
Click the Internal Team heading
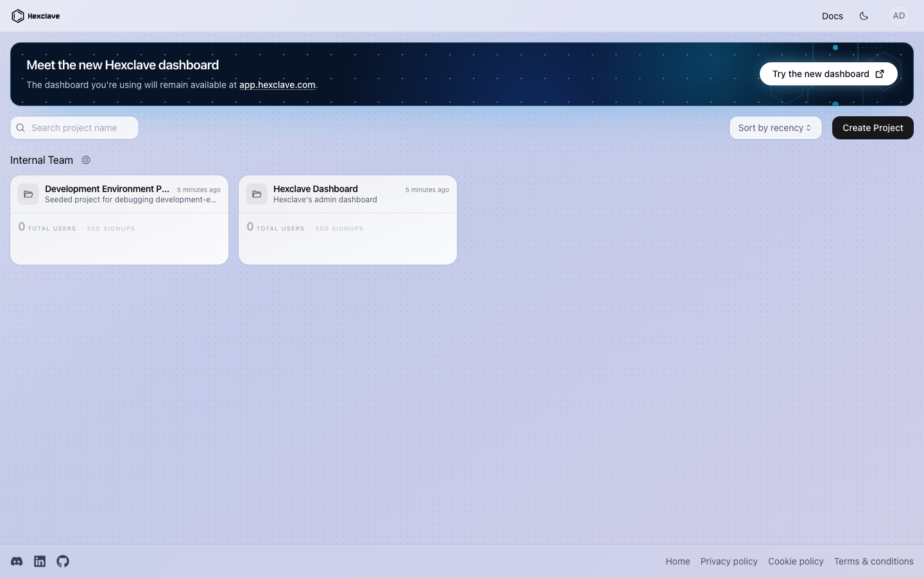coord(42,160)
